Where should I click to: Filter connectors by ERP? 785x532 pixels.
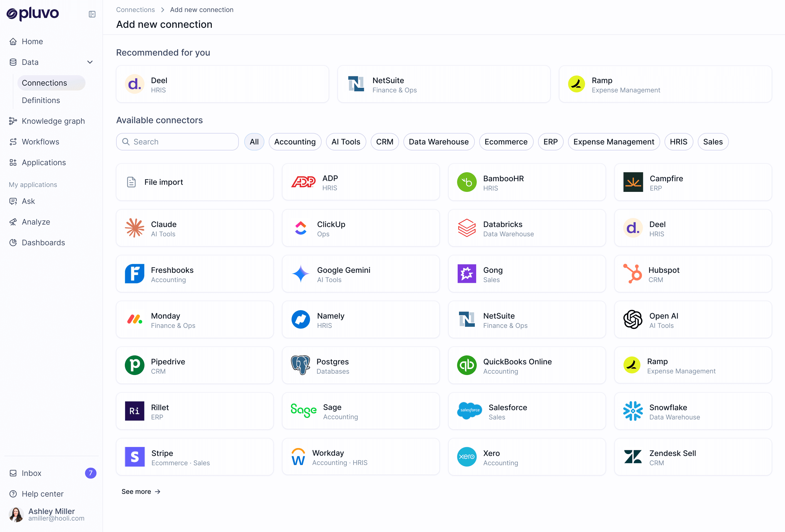(x=551, y=142)
